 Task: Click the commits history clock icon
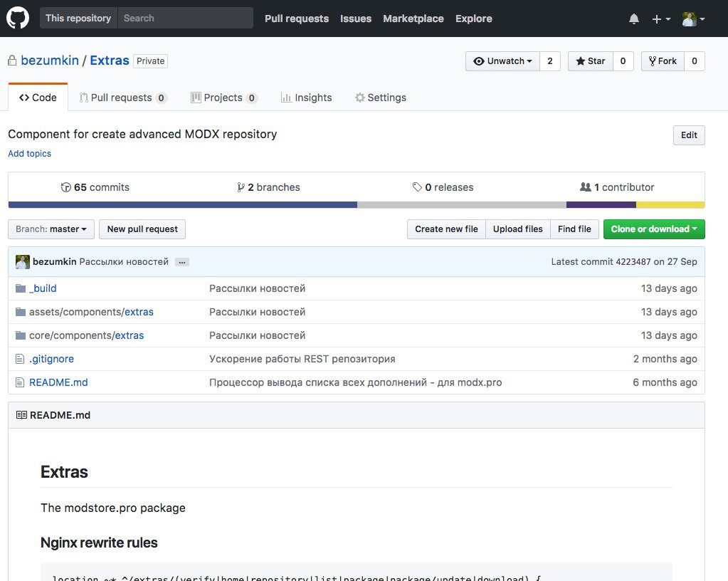coord(66,187)
